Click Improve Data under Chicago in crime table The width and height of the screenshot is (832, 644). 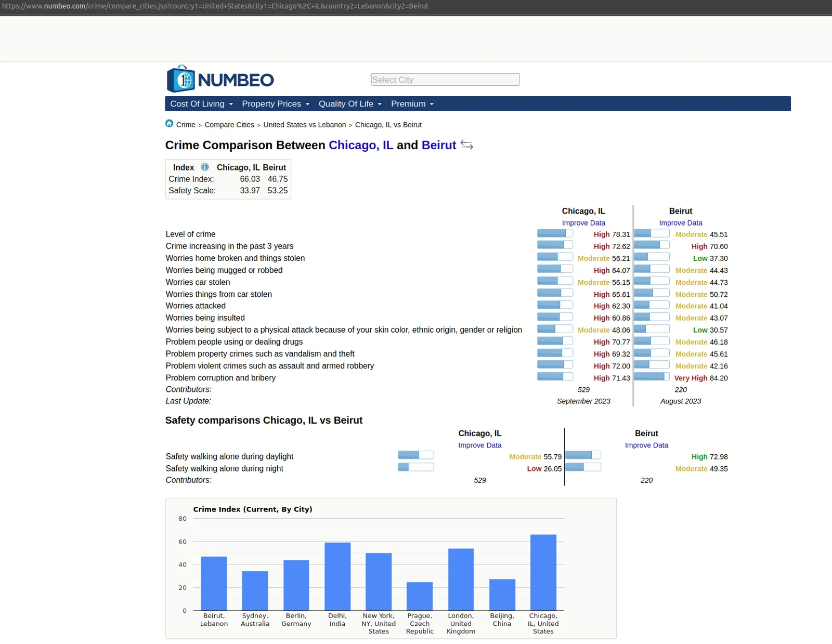point(583,223)
